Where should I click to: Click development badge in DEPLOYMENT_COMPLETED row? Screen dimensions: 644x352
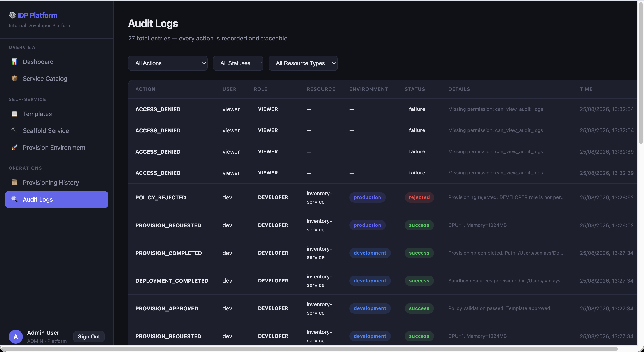tap(370, 281)
